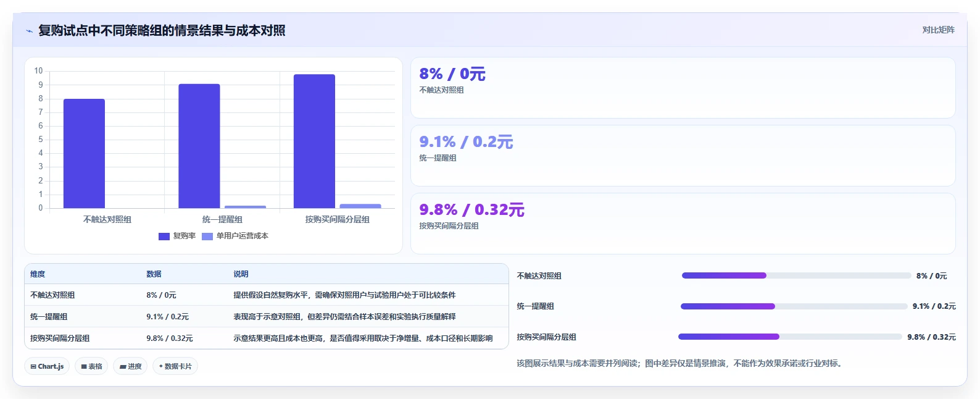The width and height of the screenshot is (980, 399).
Task: Click the icon in 表格 chip
Action: pos(84,366)
